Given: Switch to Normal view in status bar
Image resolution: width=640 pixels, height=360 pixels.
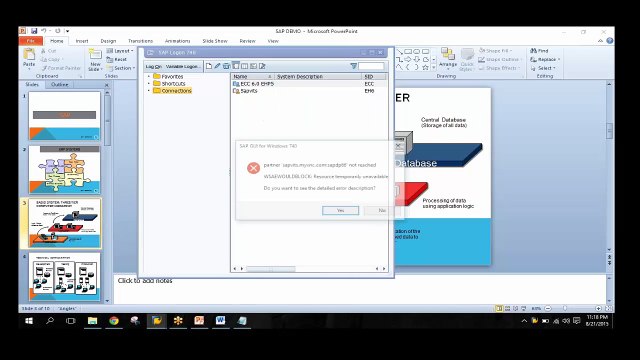Looking at the screenshot, I should tap(499, 309).
